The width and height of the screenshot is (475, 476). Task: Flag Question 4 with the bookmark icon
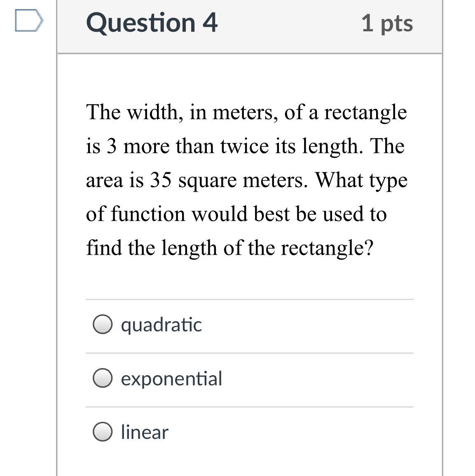pos(28,21)
